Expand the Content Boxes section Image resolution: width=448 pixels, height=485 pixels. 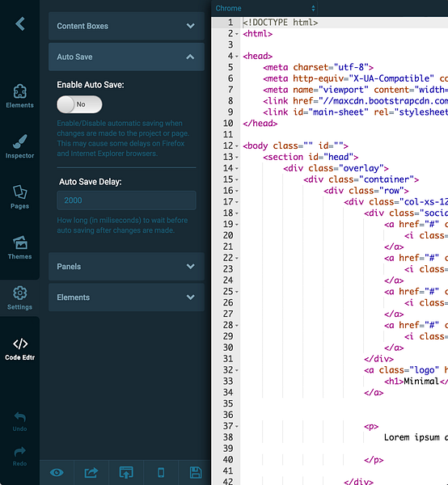(x=126, y=26)
